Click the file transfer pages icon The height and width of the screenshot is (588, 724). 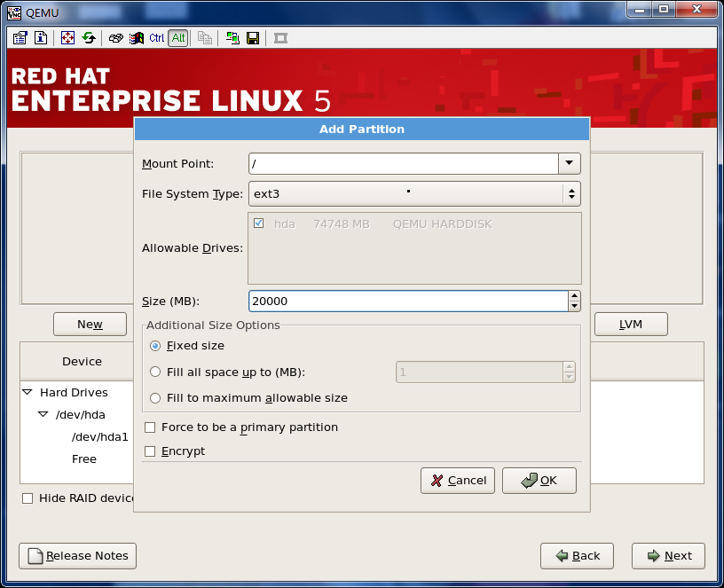pyautogui.click(x=205, y=38)
